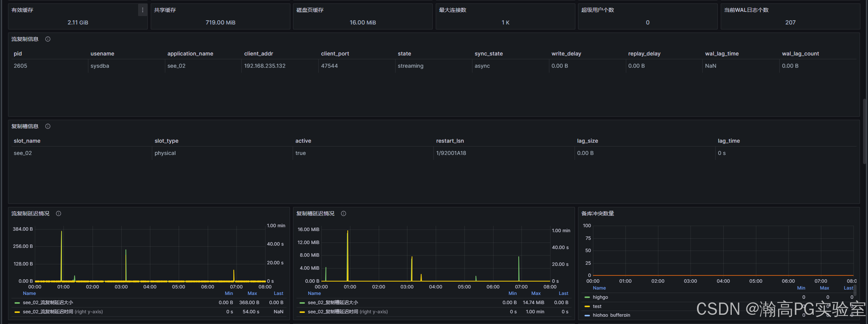The image size is (868, 324).
Task: Open the 当前WAL日志个数 panel title menu
Action: pos(746,10)
